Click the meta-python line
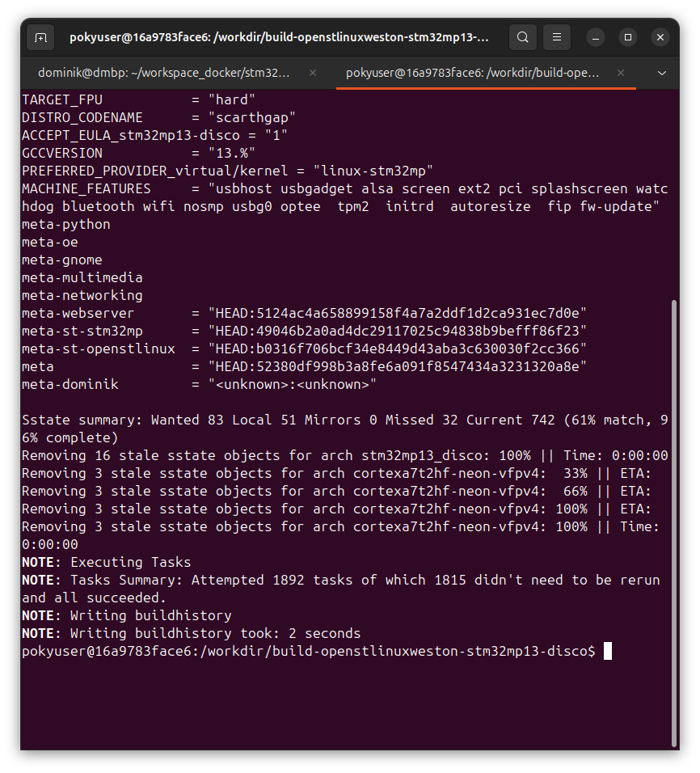 66,224
